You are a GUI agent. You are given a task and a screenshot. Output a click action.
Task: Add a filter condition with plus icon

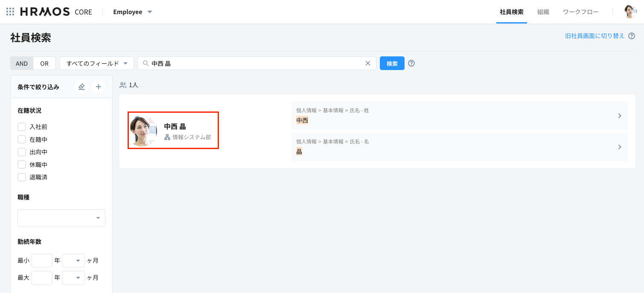(98, 87)
